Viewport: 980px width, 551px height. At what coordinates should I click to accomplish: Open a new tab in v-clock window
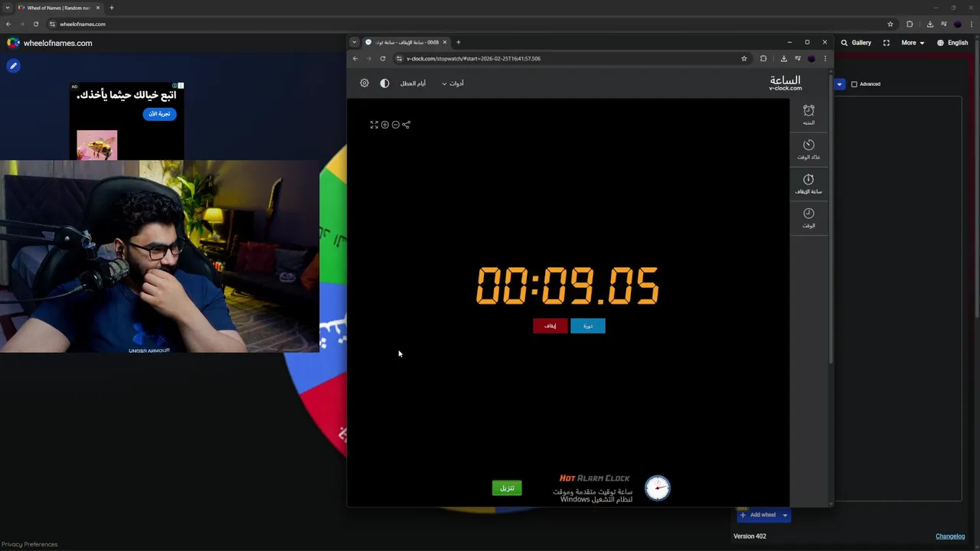458,42
